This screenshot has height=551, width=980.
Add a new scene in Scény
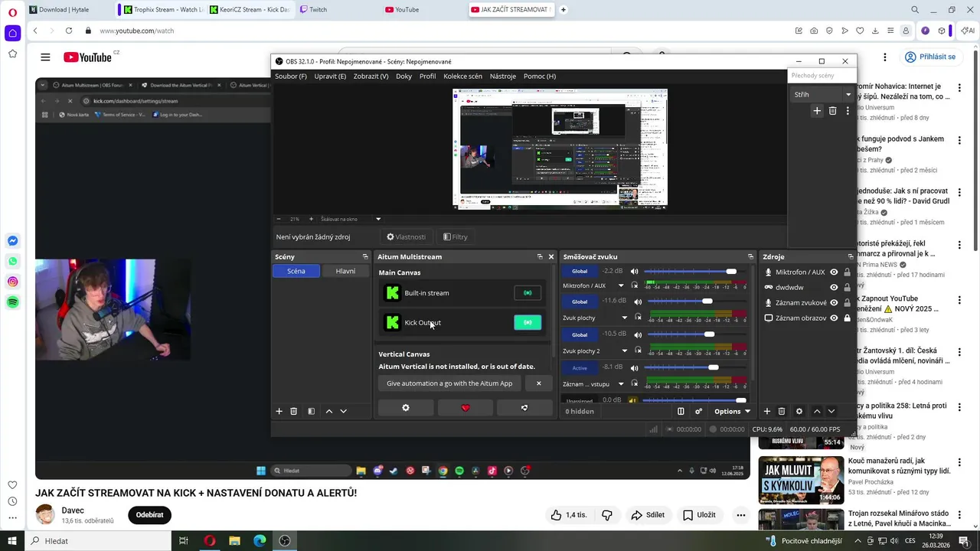pos(279,412)
